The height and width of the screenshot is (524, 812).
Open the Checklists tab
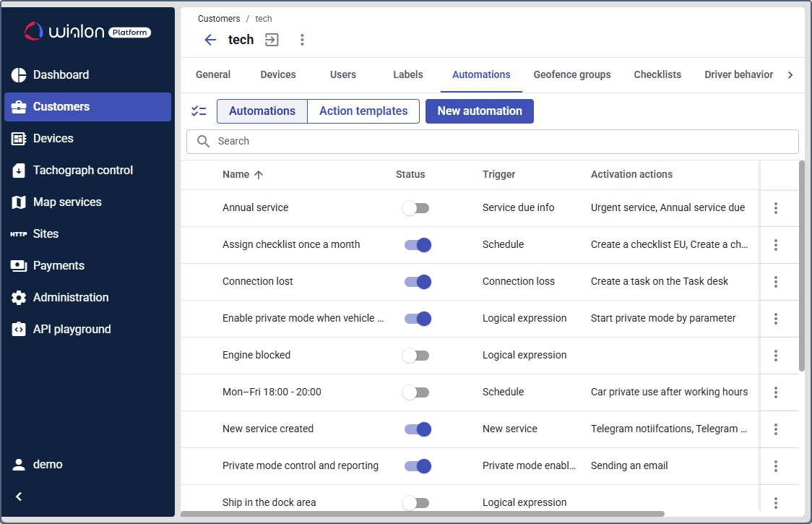coord(657,74)
